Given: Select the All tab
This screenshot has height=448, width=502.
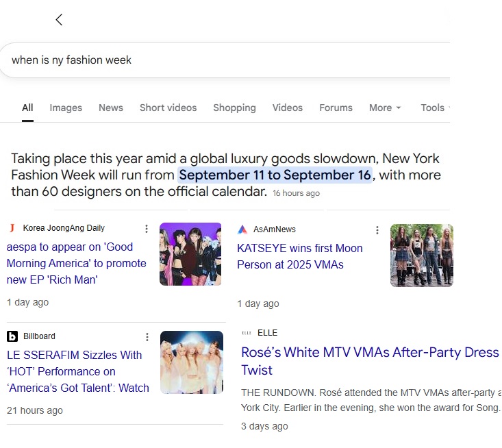Looking at the screenshot, I should tap(27, 108).
